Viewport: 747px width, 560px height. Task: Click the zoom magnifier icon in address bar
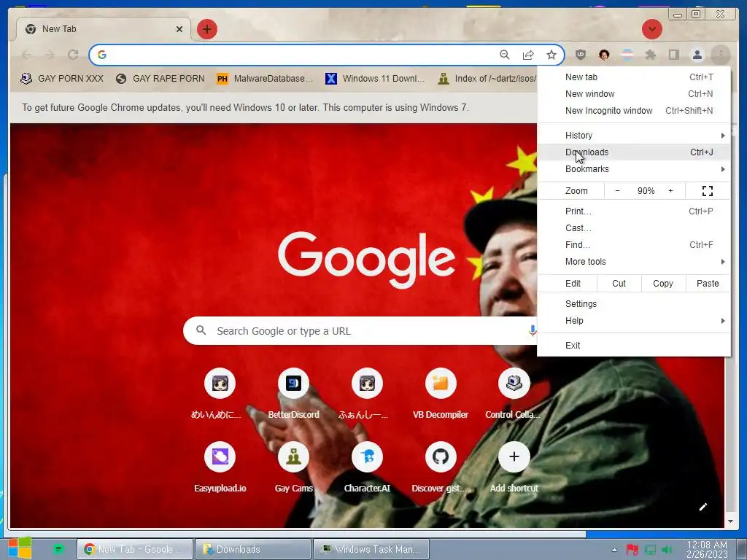[x=505, y=55]
